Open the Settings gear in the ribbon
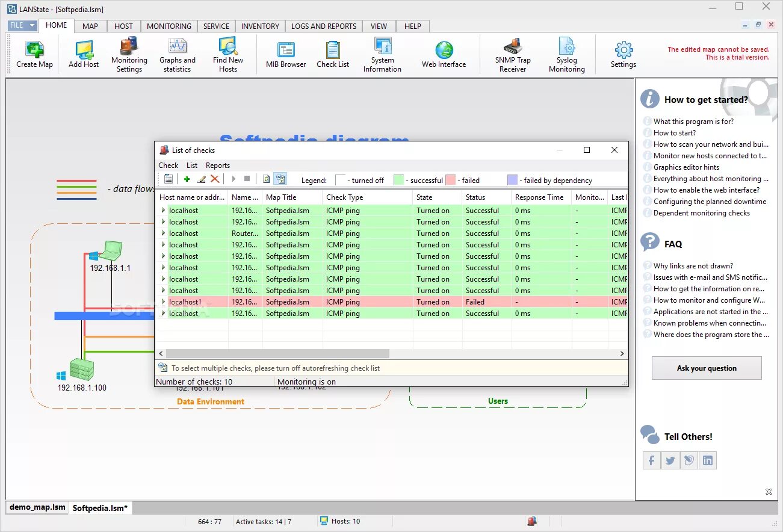This screenshot has height=532, width=783. point(624,49)
